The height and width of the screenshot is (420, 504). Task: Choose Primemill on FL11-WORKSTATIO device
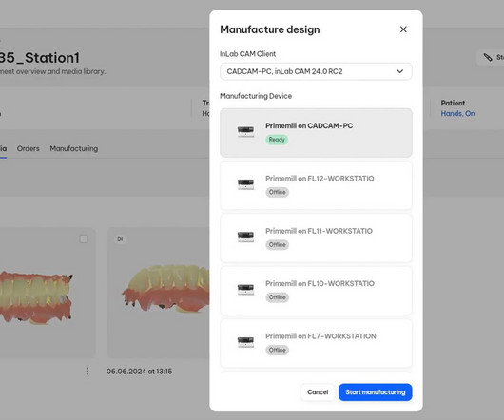pyautogui.click(x=316, y=238)
